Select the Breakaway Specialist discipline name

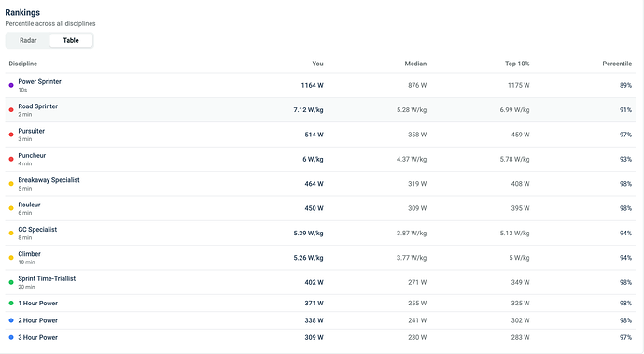49,180
